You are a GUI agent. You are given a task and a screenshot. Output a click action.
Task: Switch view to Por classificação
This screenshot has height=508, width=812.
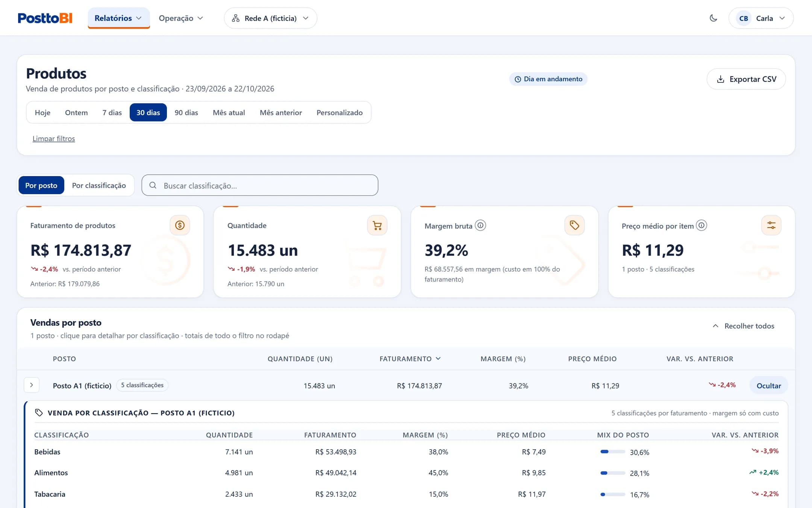pos(99,185)
